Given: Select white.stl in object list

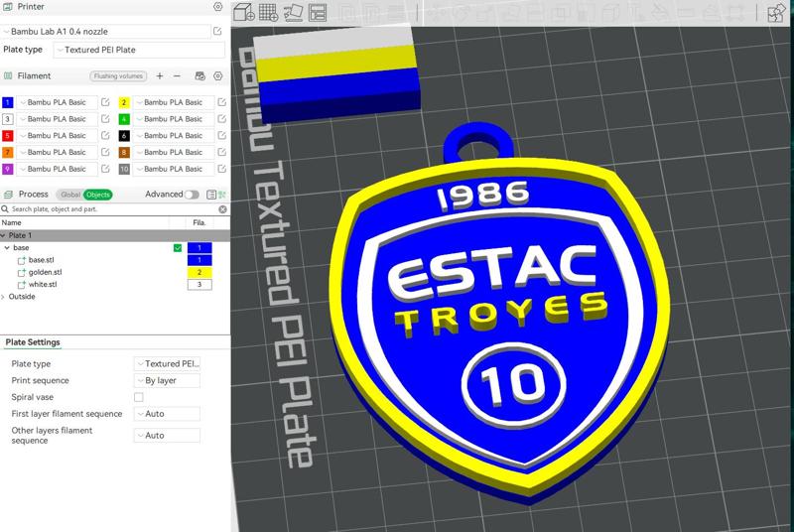Looking at the screenshot, I should point(43,285).
